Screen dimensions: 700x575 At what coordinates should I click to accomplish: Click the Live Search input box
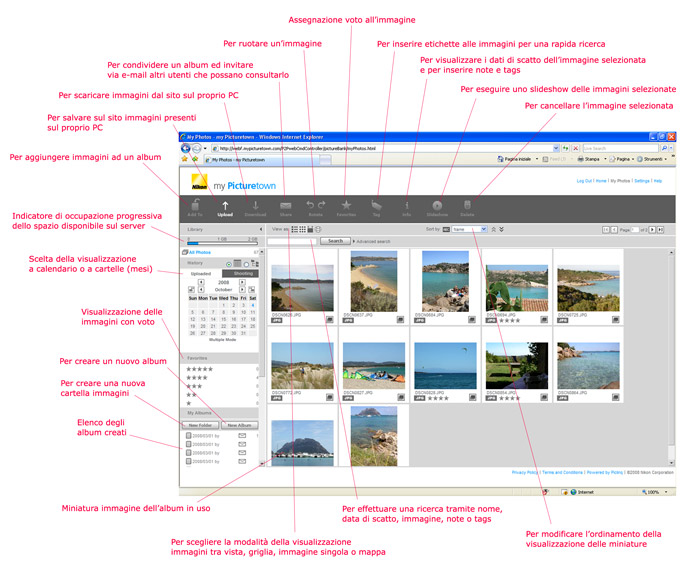pyautogui.click(x=621, y=148)
